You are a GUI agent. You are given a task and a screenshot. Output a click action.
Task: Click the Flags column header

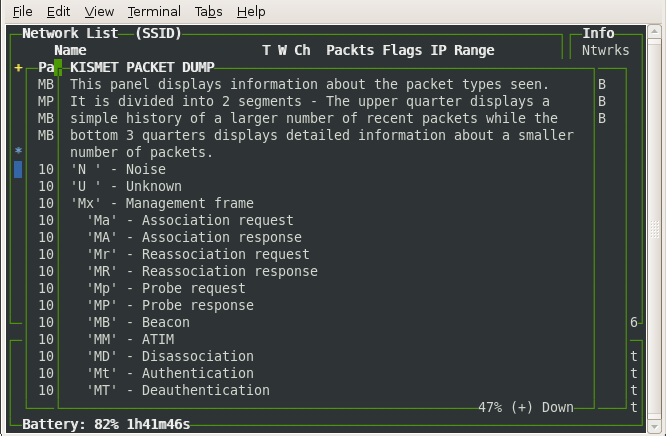pos(402,50)
